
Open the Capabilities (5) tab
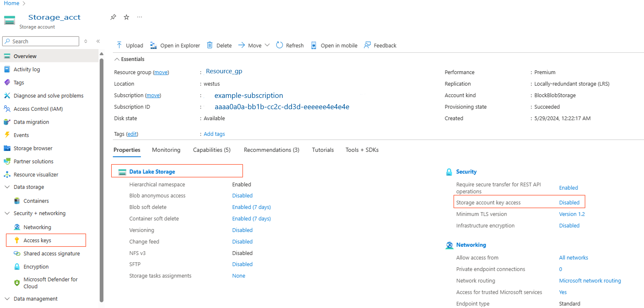point(211,150)
